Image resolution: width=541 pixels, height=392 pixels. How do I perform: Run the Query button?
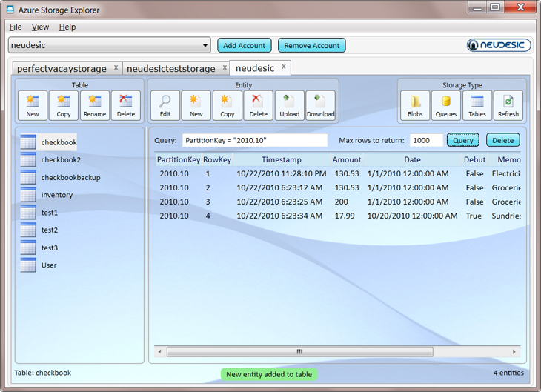(463, 140)
